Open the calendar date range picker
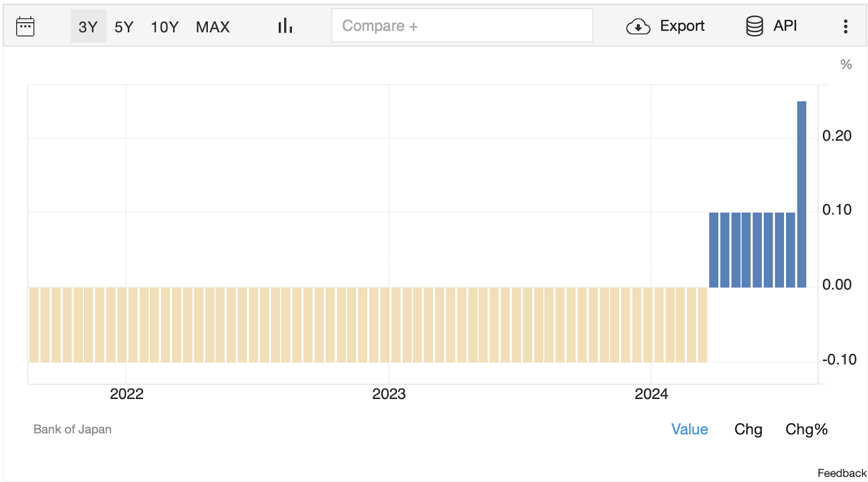 pos(25,26)
